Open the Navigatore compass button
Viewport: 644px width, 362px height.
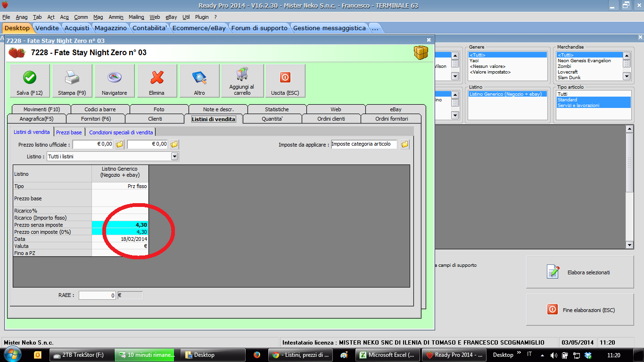coord(115,81)
